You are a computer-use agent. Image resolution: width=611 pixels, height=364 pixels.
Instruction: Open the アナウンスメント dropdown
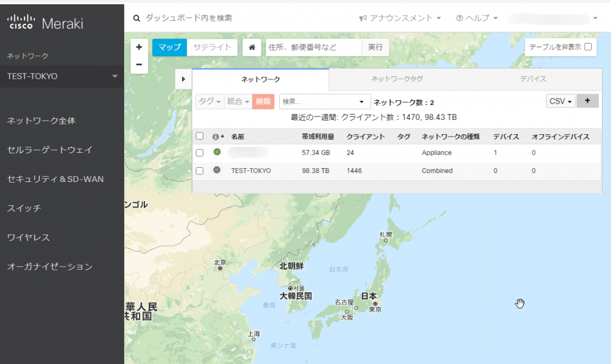[400, 18]
